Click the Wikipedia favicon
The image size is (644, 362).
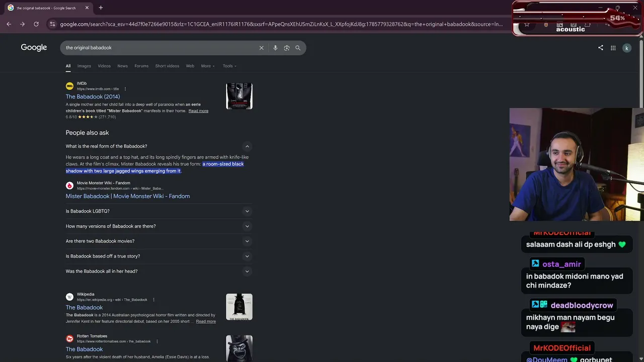coord(69,297)
